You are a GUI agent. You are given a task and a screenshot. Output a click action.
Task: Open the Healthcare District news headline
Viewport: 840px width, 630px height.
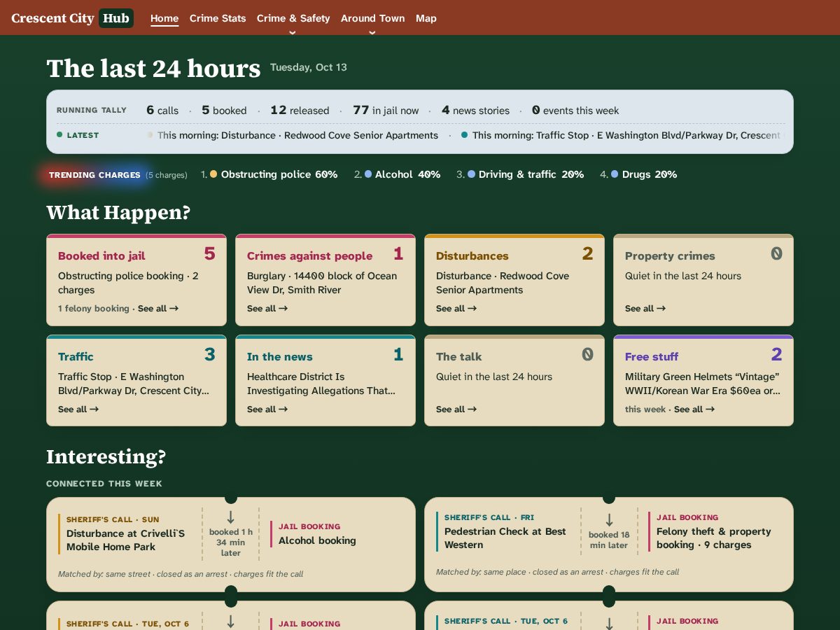point(321,384)
